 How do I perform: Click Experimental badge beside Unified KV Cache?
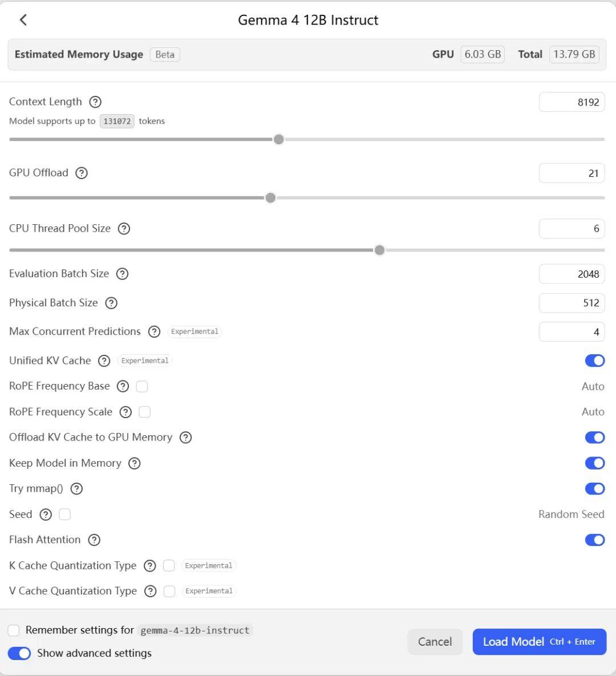tap(145, 361)
